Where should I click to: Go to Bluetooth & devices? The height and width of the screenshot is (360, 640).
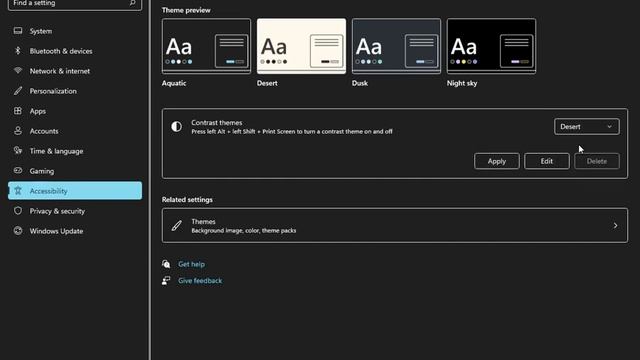(75, 51)
